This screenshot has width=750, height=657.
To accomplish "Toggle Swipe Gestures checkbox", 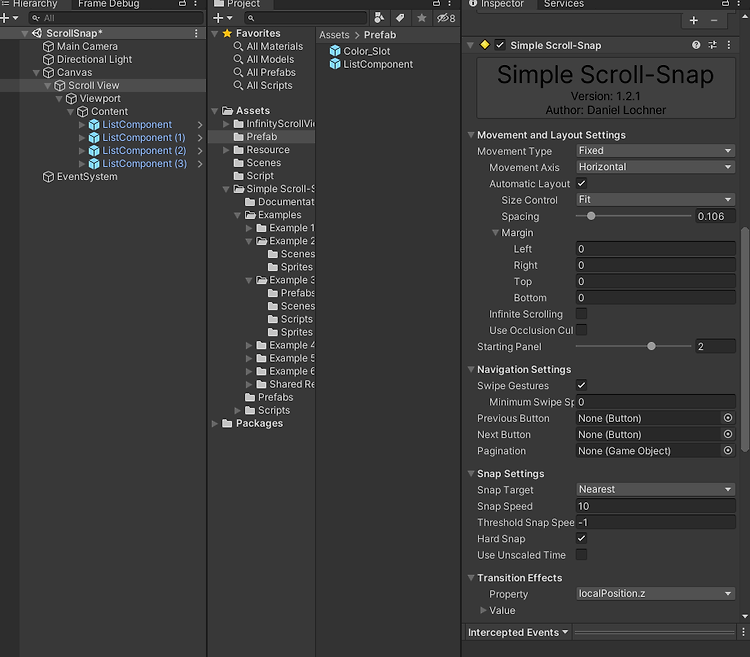I will click(582, 385).
